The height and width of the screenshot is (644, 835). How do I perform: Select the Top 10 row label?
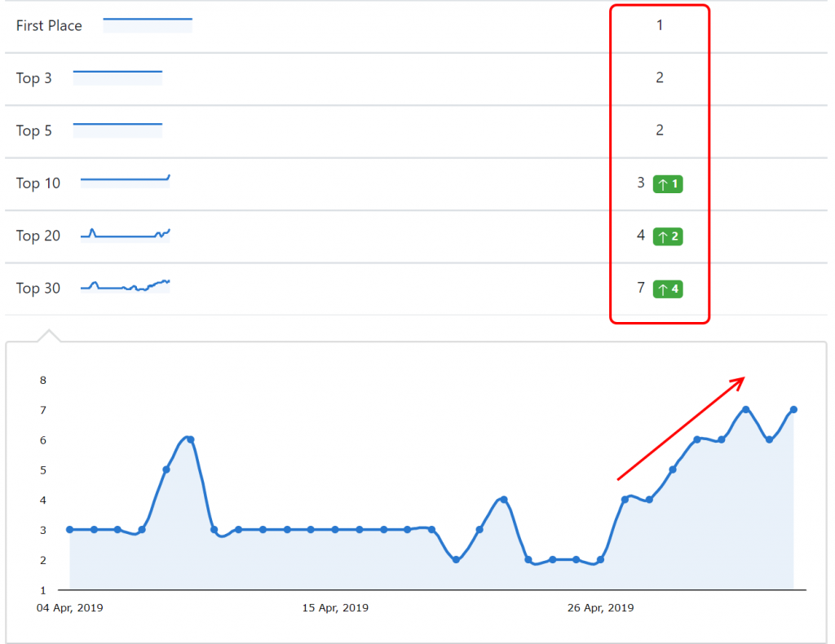[38, 183]
